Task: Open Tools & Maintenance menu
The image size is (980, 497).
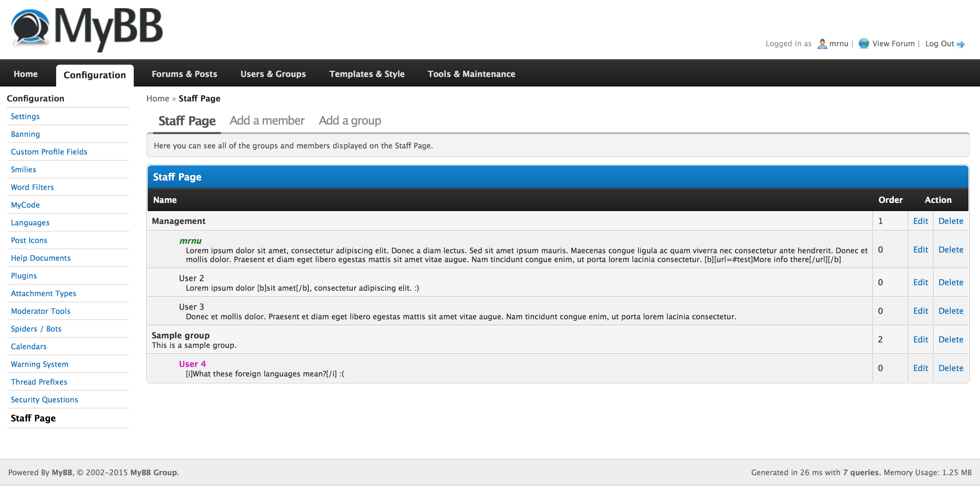Action: tap(471, 74)
